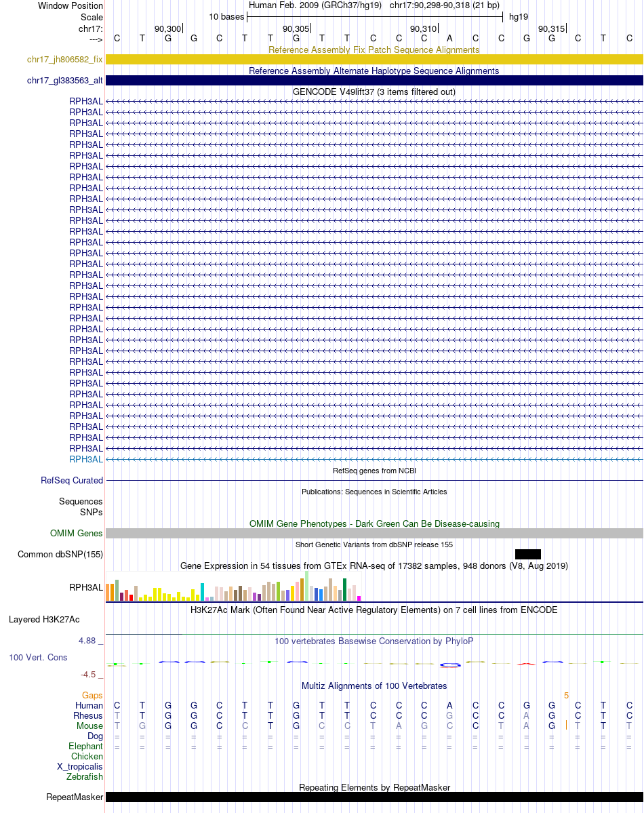644x813 pixels.
Task: Click the gray OMIM Genes bar
Action: 374,534
